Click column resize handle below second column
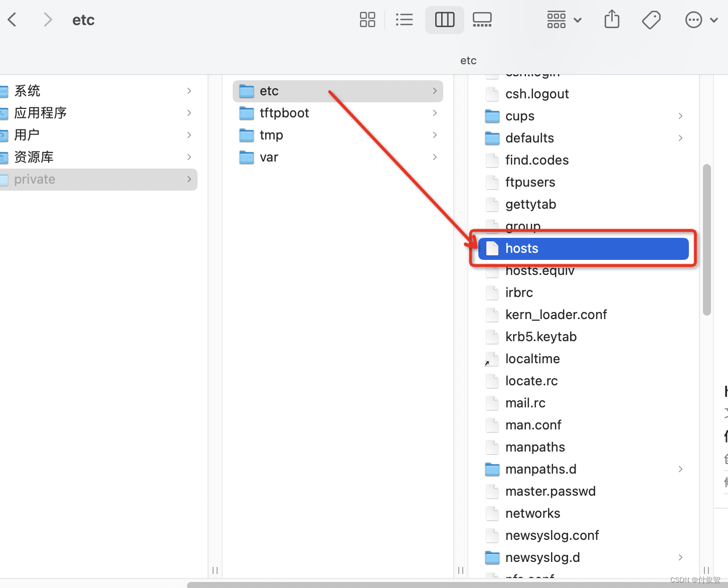Viewport: 728px width, 588px height. click(x=461, y=570)
